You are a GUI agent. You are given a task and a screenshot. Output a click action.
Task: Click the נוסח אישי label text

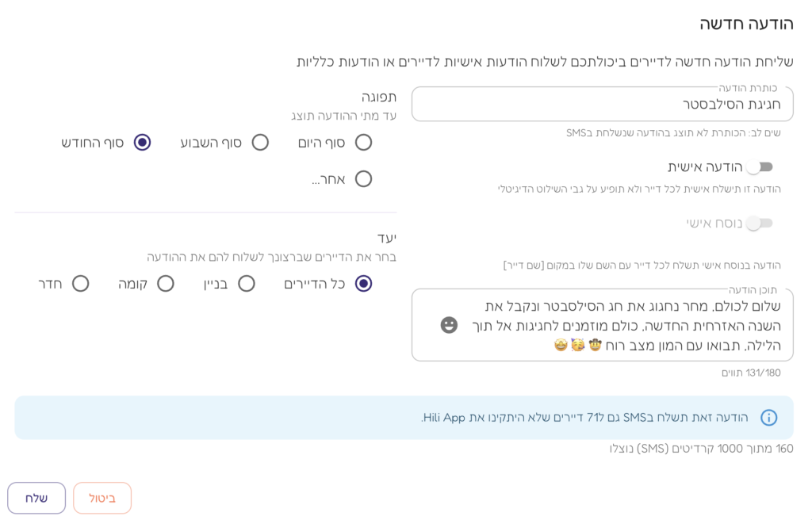(x=714, y=224)
